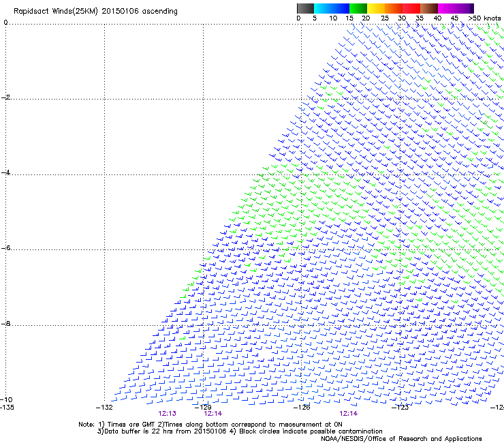Choose the red 30-35 knots legend swatch
504x443 pixels.
pos(411,8)
